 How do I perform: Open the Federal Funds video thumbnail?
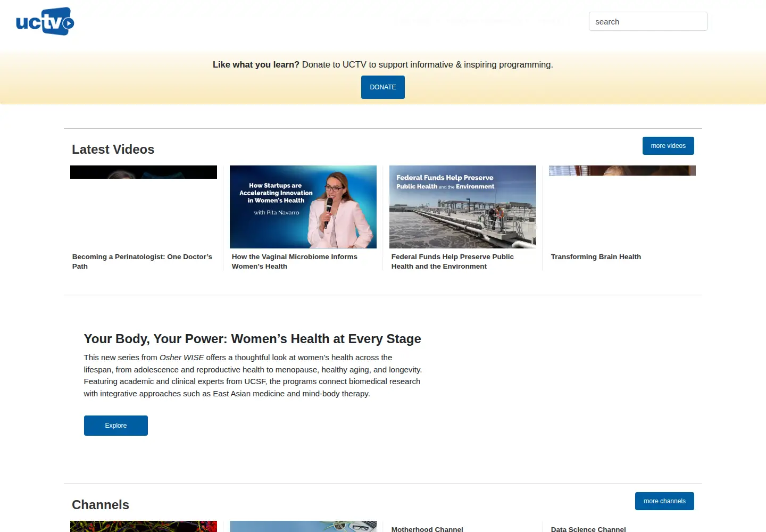[463, 207]
